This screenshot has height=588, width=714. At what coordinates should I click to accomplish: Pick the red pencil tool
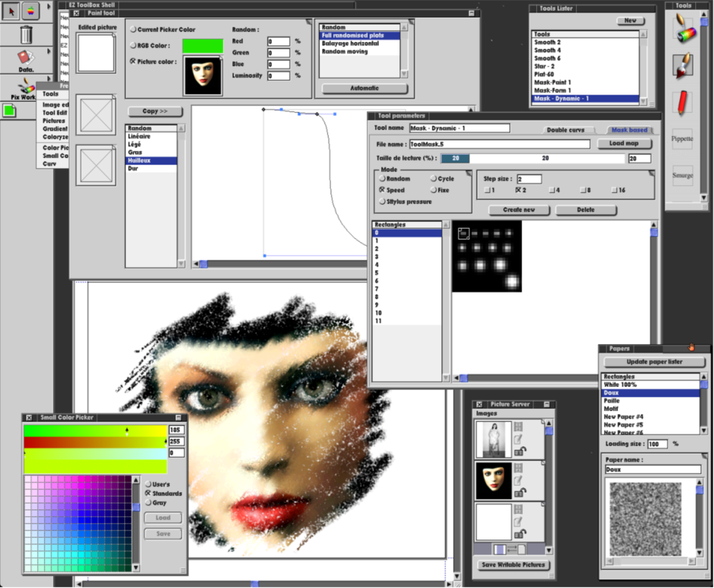coord(682,103)
